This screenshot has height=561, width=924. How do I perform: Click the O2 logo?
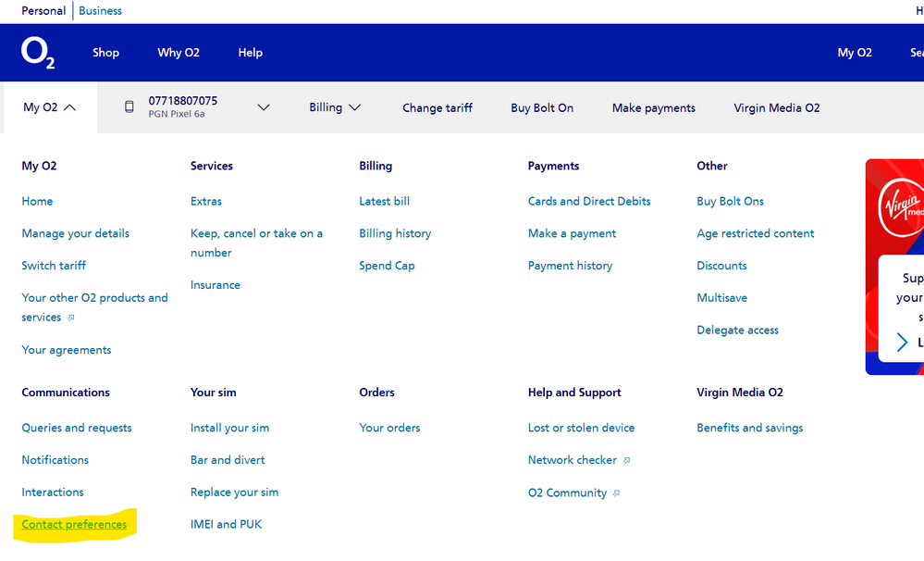pyautogui.click(x=38, y=53)
